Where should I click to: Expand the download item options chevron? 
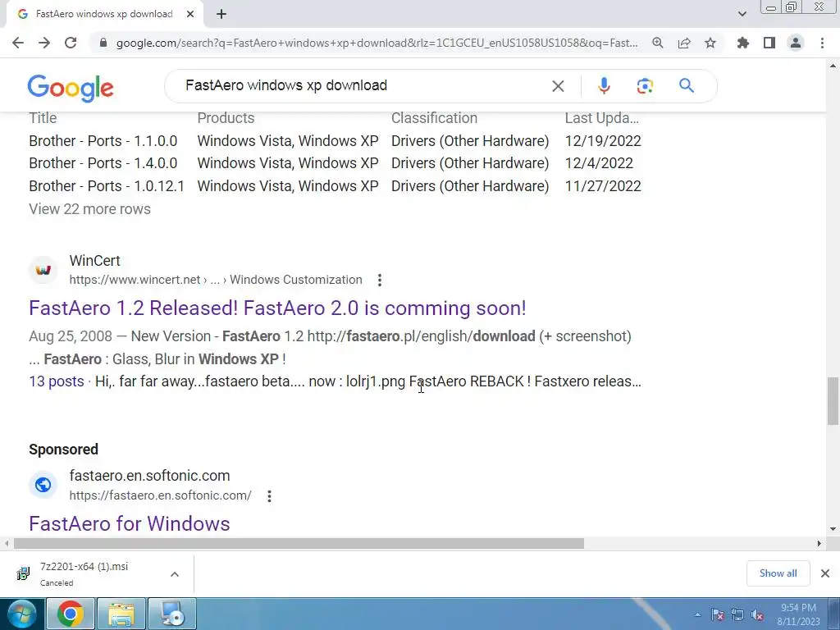pyautogui.click(x=175, y=574)
